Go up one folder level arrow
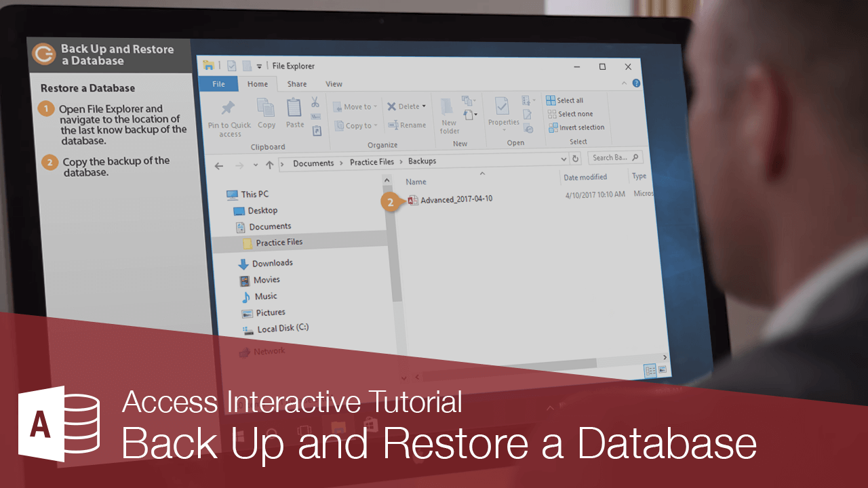The width and height of the screenshot is (868, 488). click(x=270, y=165)
